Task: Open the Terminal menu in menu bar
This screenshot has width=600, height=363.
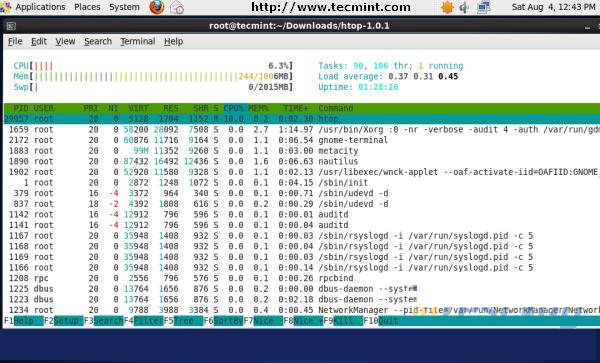Action: pos(138,41)
